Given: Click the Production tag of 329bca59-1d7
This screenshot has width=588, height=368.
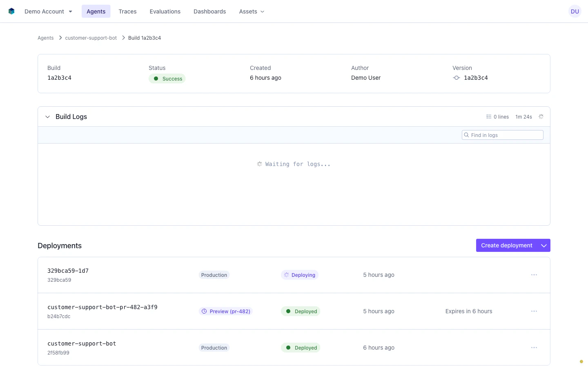Looking at the screenshot, I should tap(214, 275).
